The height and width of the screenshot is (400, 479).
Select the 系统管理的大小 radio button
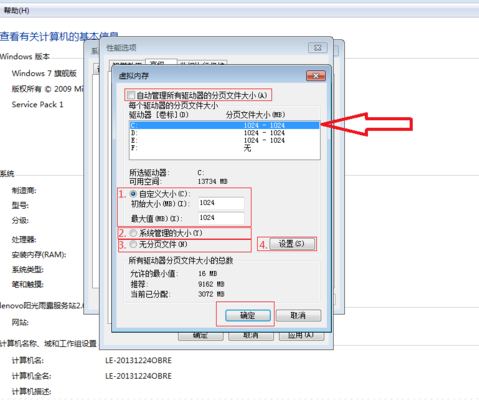[x=133, y=233]
